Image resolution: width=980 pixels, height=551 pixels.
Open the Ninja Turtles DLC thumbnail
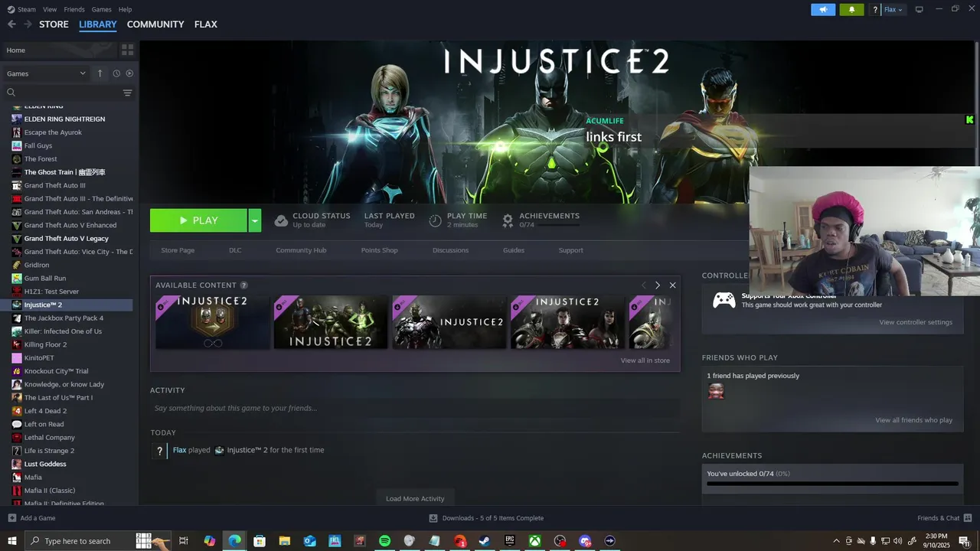[x=331, y=322]
